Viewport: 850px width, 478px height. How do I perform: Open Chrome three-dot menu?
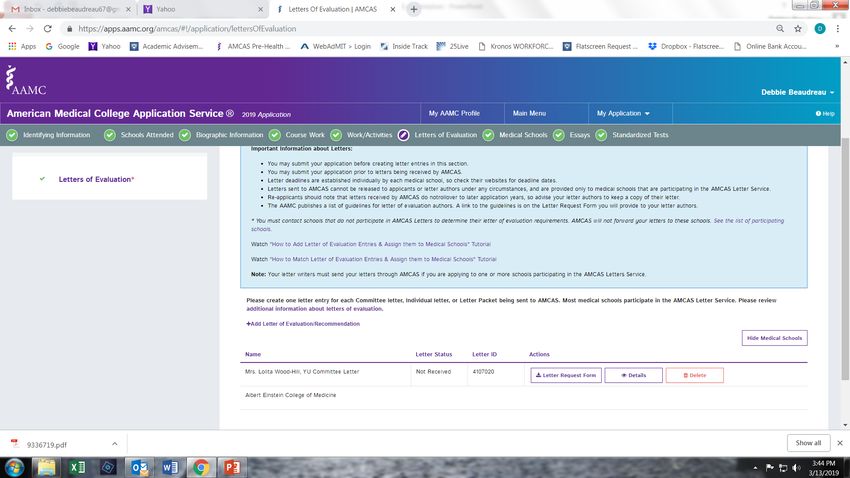tap(838, 29)
